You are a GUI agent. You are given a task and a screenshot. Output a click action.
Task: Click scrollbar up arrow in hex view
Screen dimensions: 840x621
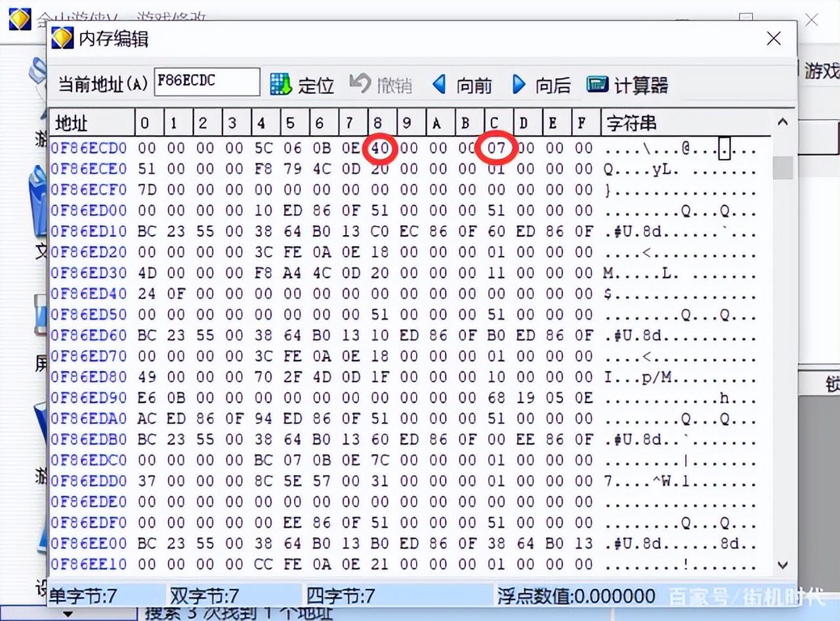coord(782,121)
